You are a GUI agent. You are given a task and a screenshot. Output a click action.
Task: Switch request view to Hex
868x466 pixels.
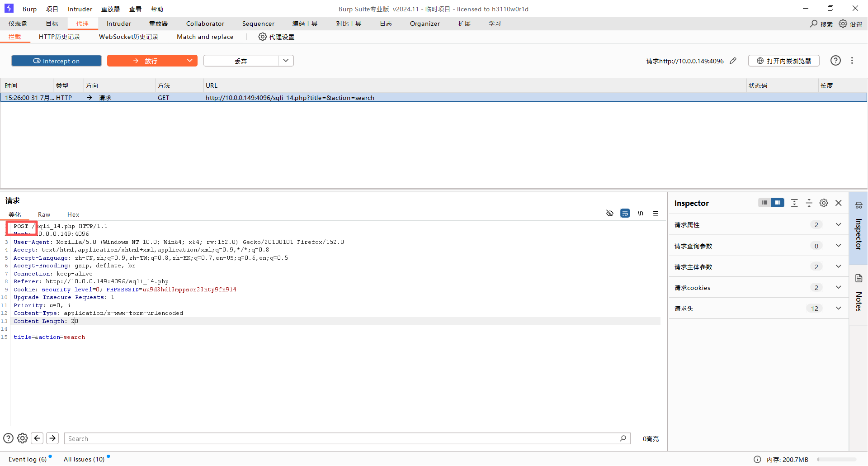click(73, 214)
